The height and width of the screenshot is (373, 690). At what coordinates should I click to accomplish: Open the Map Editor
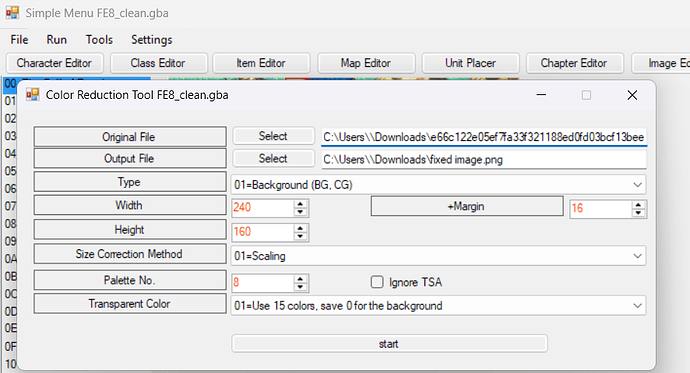(x=366, y=63)
